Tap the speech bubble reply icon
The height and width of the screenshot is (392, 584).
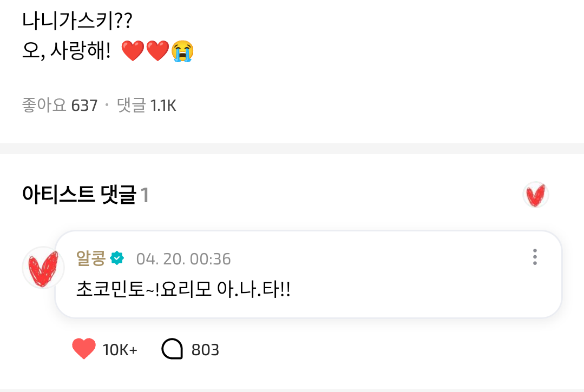(172, 349)
